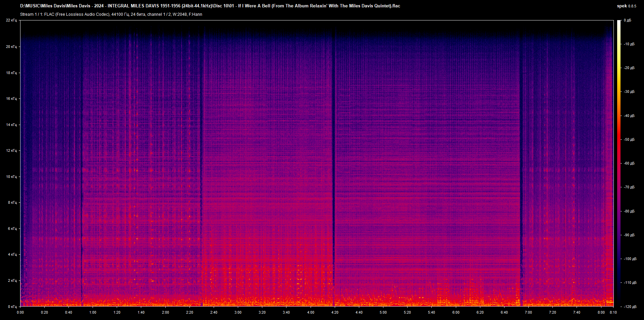
Task: Click the '12 кГц' frequency axis label
Action: click(x=11, y=150)
